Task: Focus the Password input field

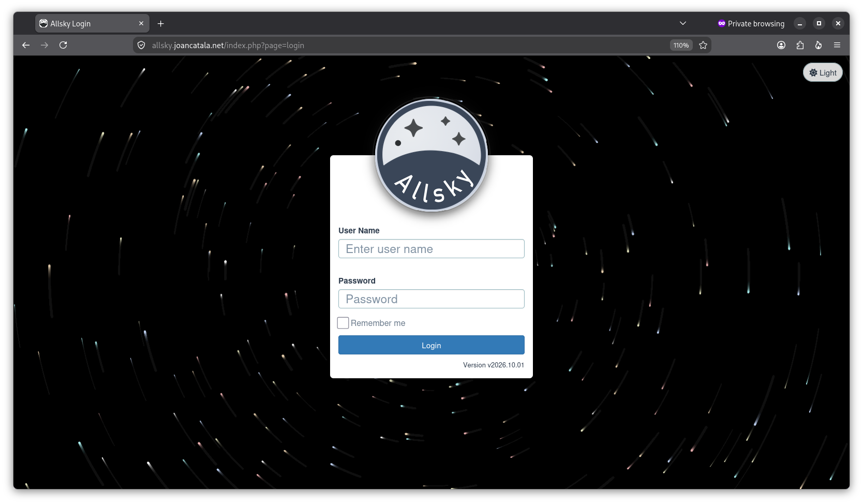Action: [431, 299]
